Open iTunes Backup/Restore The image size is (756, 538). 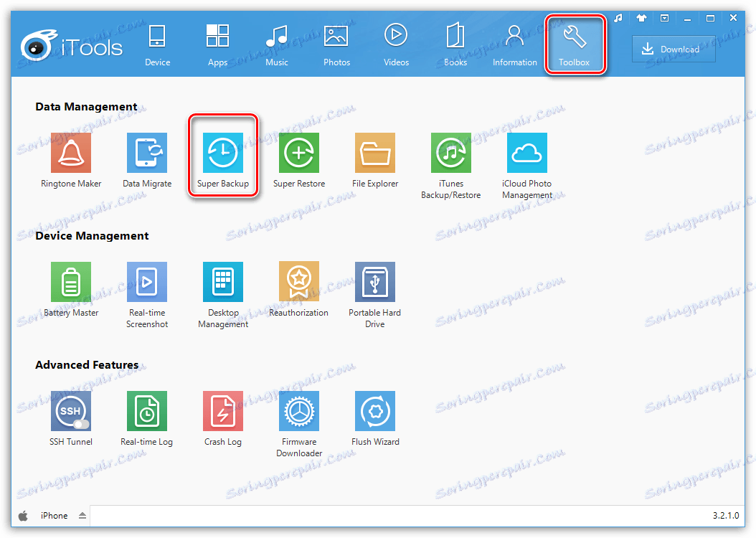click(451, 153)
